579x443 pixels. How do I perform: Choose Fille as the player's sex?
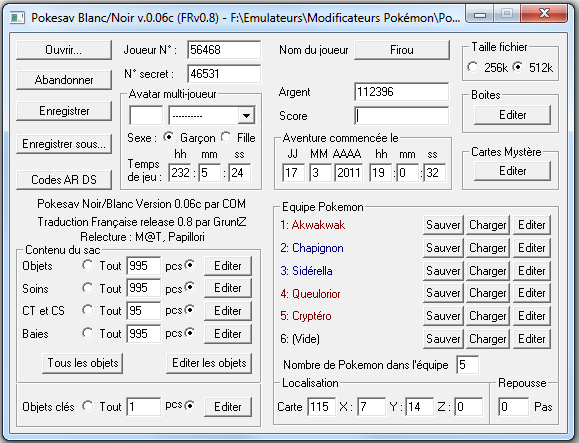[226, 137]
